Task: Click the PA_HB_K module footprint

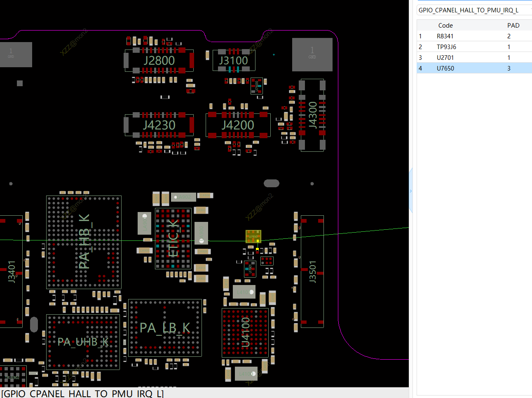Action: (x=84, y=242)
